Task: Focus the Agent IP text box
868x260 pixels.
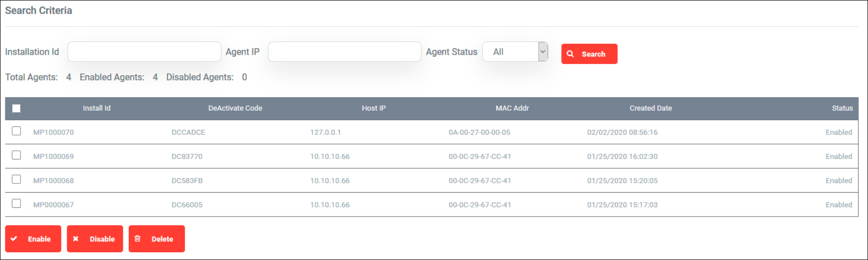Action: 345,52
